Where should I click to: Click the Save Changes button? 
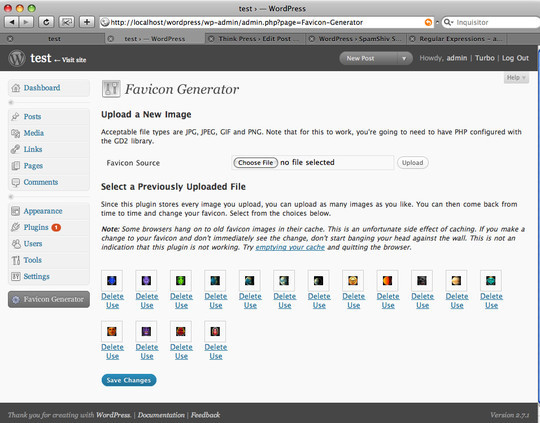[x=129, y=380]
